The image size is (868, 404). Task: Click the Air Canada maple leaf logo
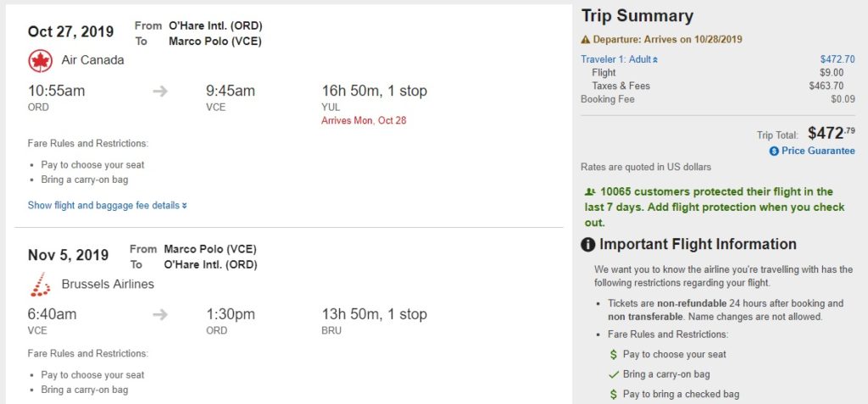(40, 60)
